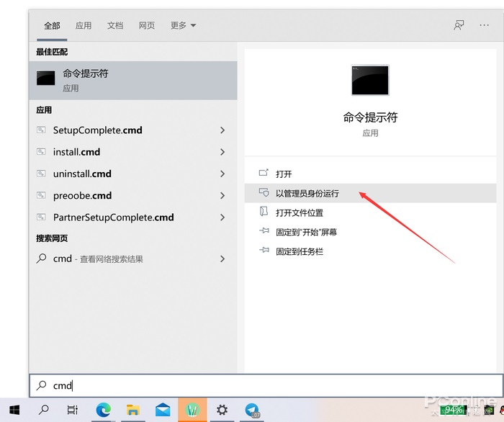The image size is (504, 422).
Task: Click 固定到"开始"屏幕 action
Action: click(370, 232)
